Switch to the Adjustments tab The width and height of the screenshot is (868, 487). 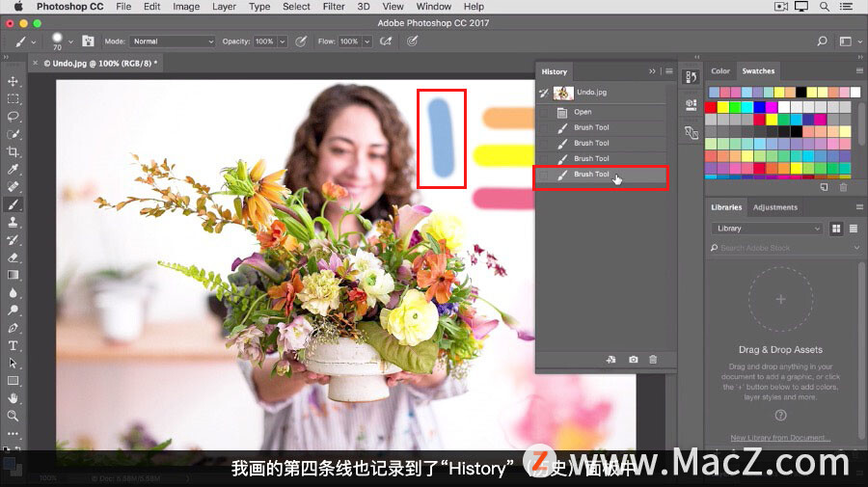pyautogui.click(x=775, y=207)
